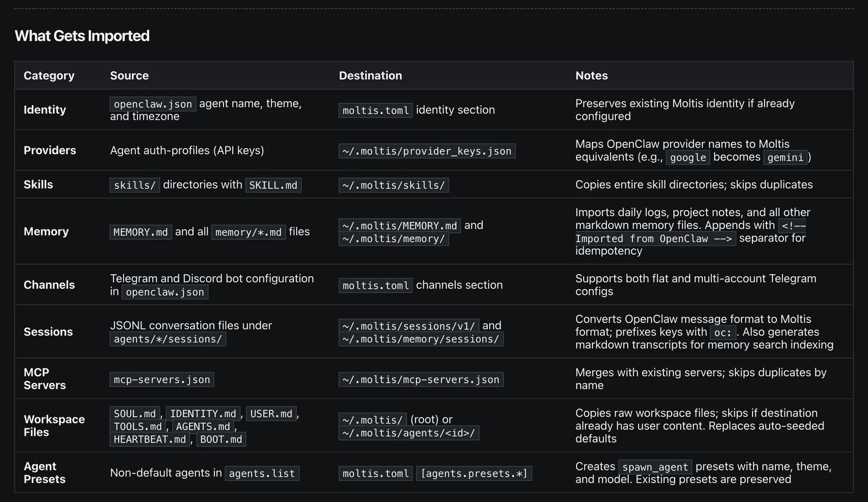Click 'Copies entire skill directories' note
This screenshot has width=868, height=502.
click(x=694, y=185)
